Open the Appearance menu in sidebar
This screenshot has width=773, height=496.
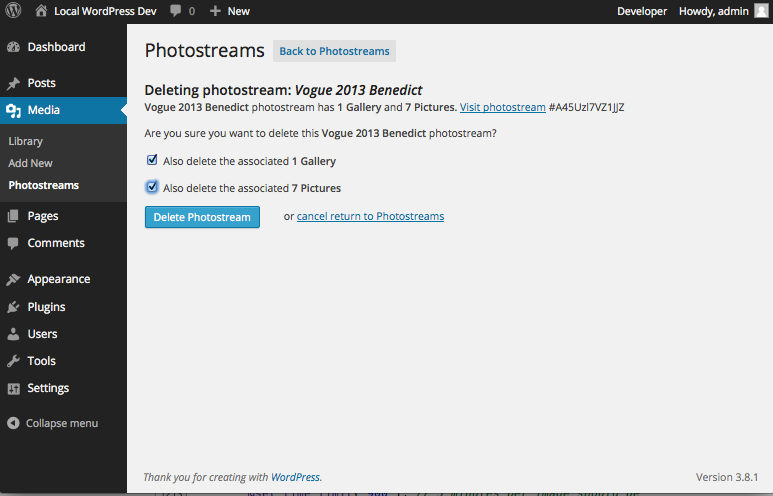[58, 279]
